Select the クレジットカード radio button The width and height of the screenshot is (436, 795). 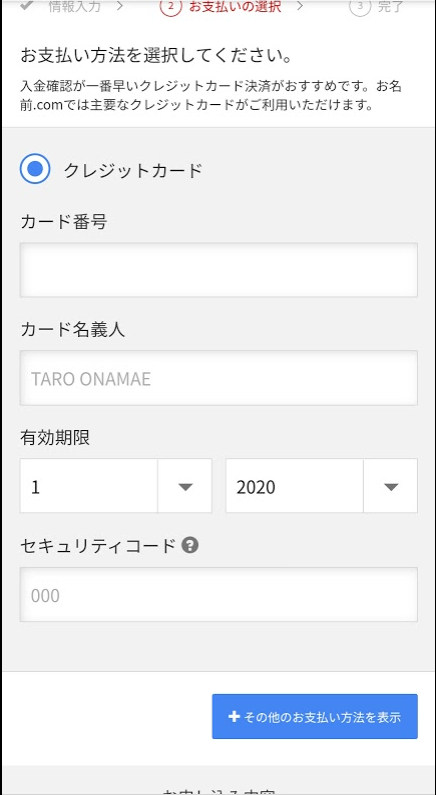tap(35, 169)
